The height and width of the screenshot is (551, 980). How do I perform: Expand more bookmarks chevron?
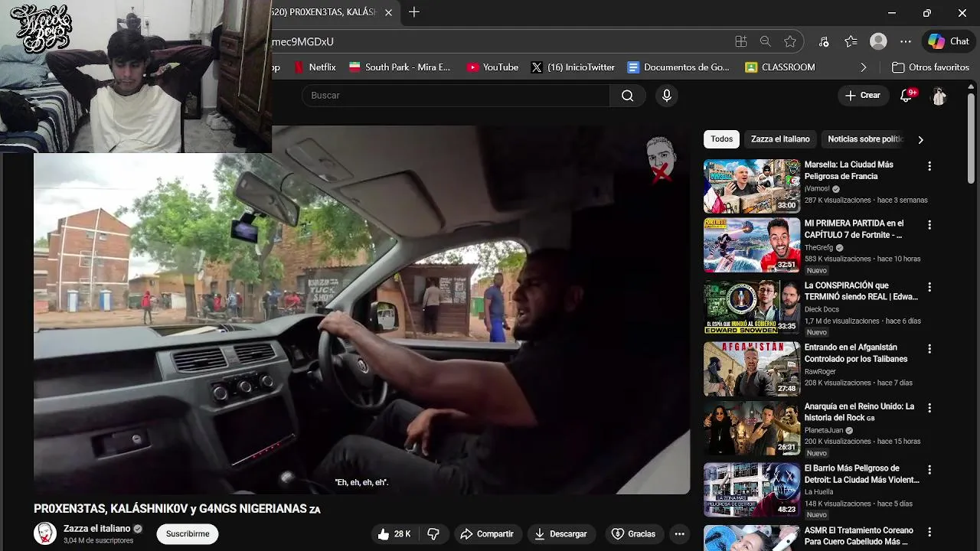coord(864,67)
